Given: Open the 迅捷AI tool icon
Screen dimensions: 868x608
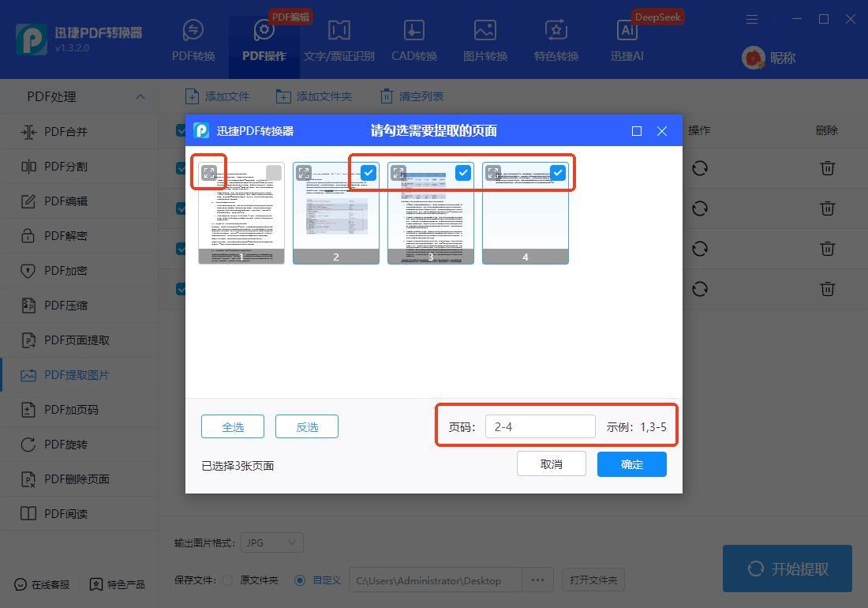Looking at the screenshot, I should (627, 30).
